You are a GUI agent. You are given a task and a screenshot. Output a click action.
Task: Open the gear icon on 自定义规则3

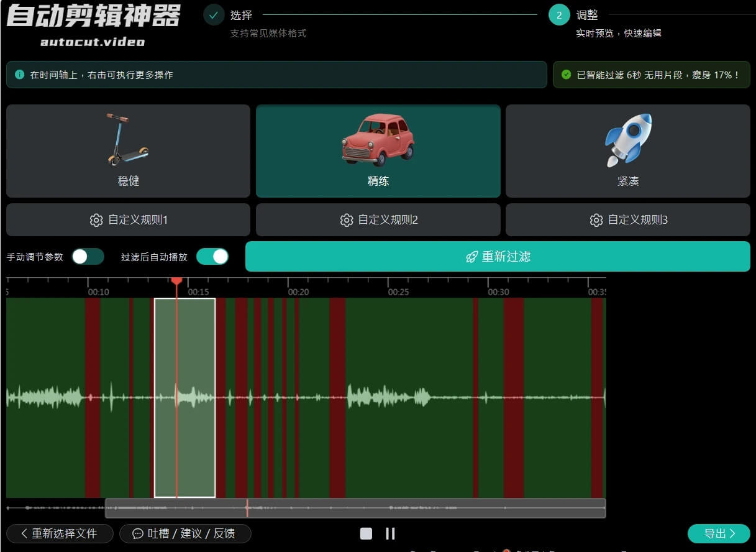tap(598, 219)
